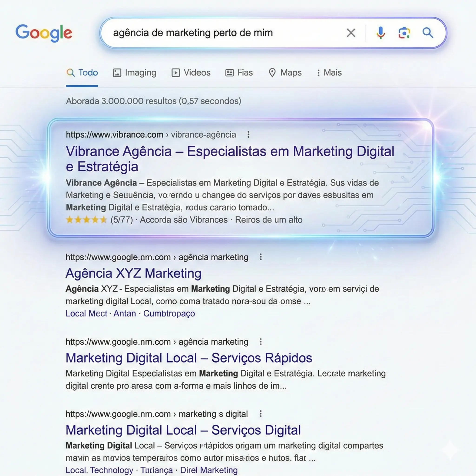Open options for Serviços Rápidos result
476x476 pixels.
[261, 342]
